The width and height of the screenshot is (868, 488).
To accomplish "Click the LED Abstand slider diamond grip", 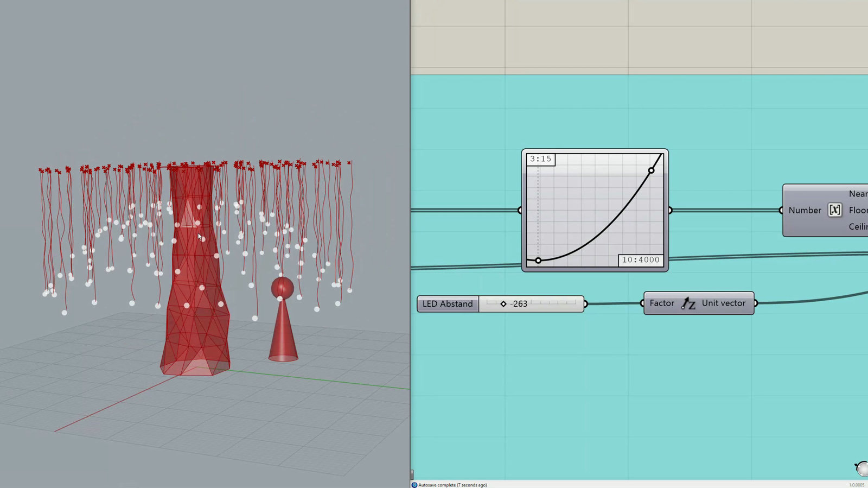I will 503,304.
